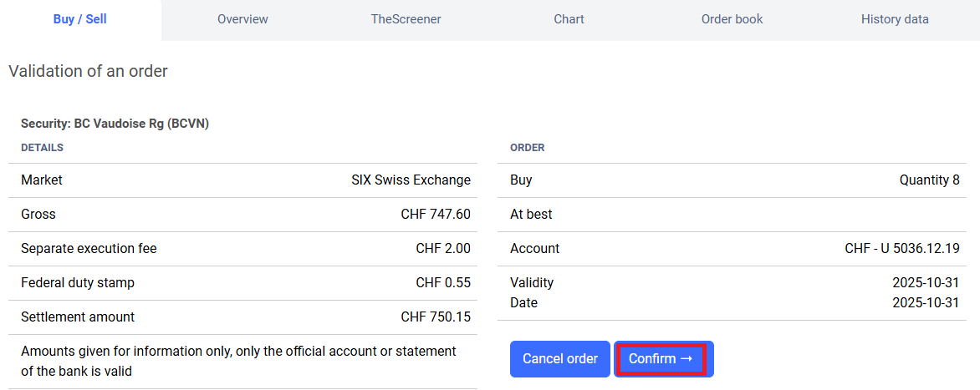Viewport: 980px width, 390px height.
Task: Click the information-only disclaimer text
Action: pyautogui.click(x=238, y=361)
